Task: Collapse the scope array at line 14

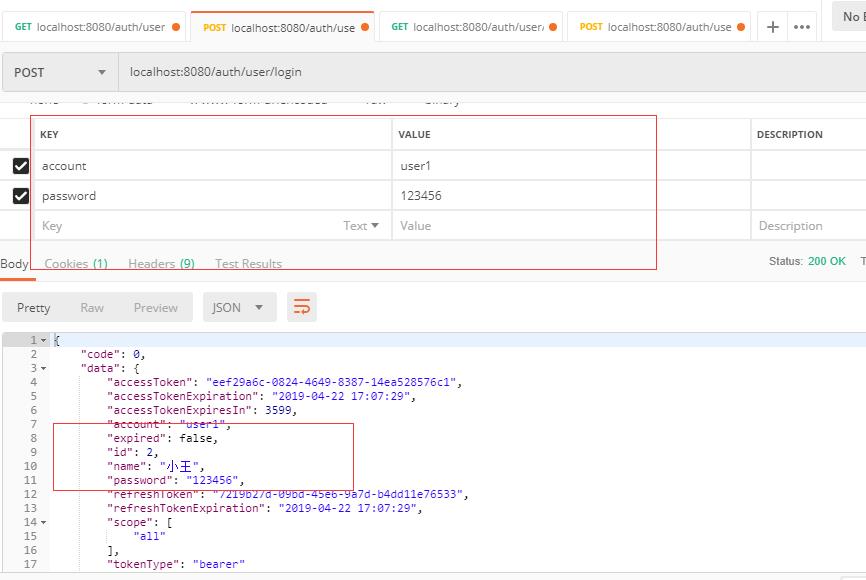Action: (44, 523)
